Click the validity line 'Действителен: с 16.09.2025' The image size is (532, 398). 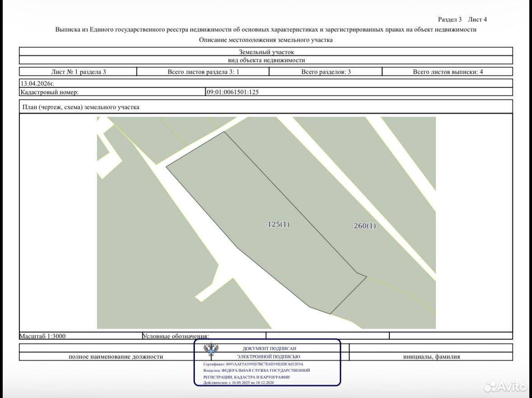pos(239,382)
